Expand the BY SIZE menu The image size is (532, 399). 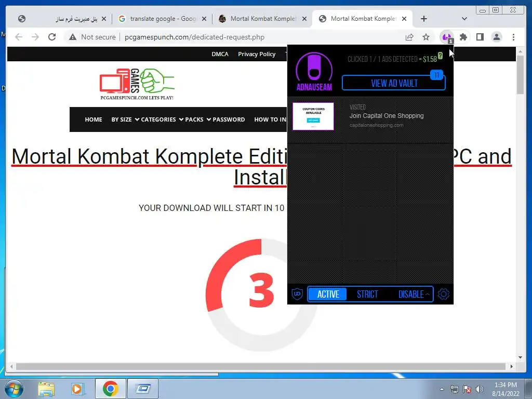click(x=125, y=119)
